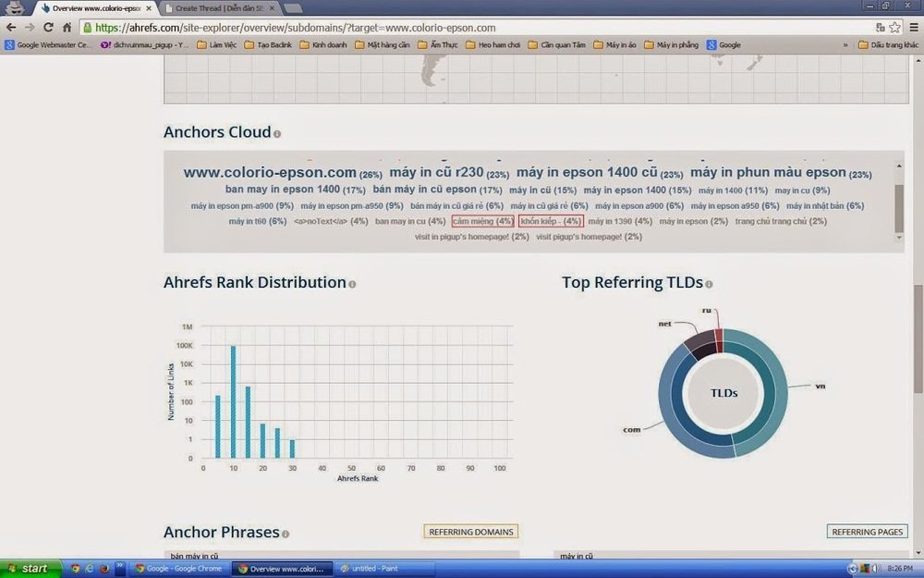Screen dimensions: 924x578
Task: Go back to the previous page
Action: 10,27
